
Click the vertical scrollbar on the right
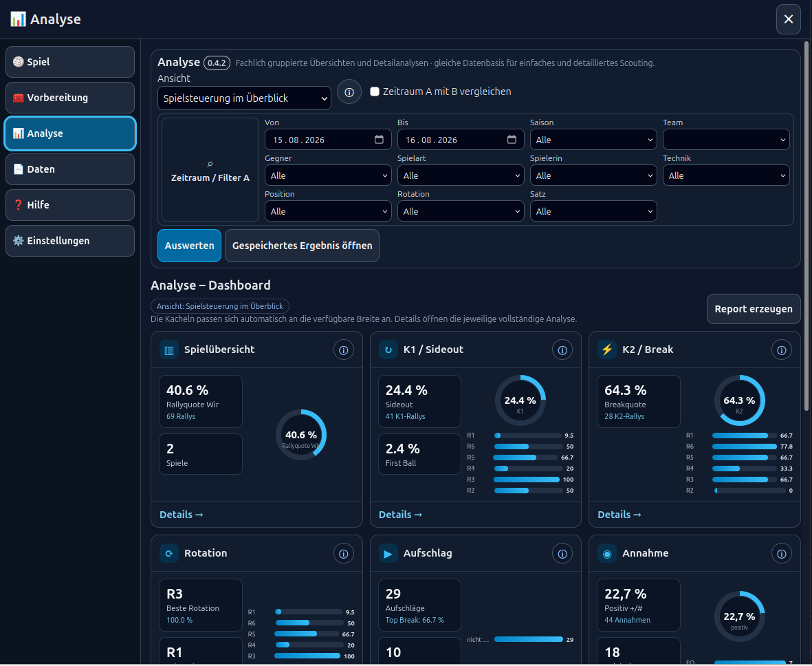(806, 226)
